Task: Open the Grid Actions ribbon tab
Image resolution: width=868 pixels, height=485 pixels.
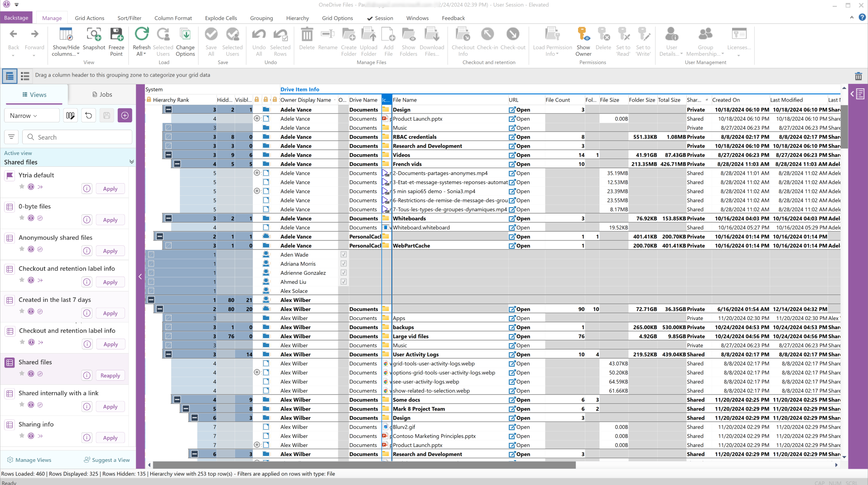Action: click(x=89, y=18)
